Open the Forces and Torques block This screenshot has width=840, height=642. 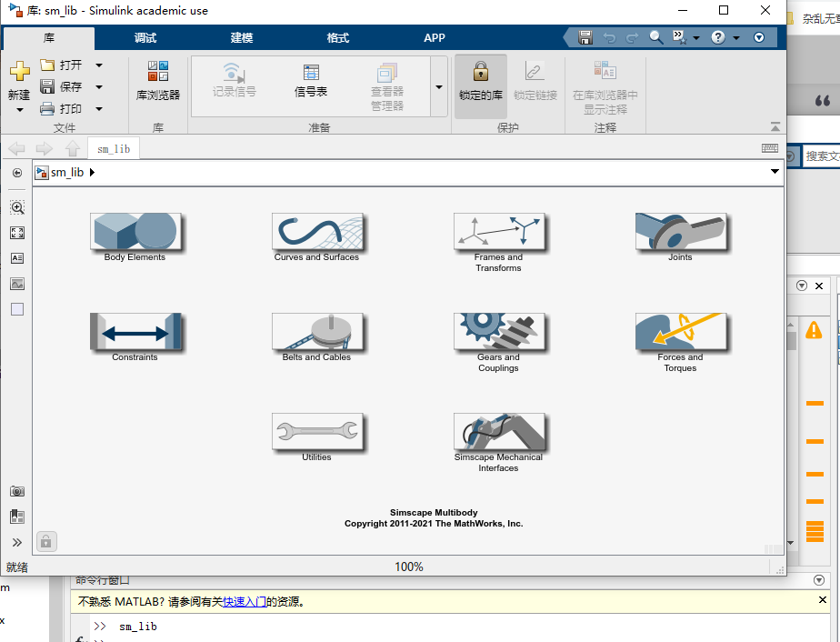(x=680, y=332)
